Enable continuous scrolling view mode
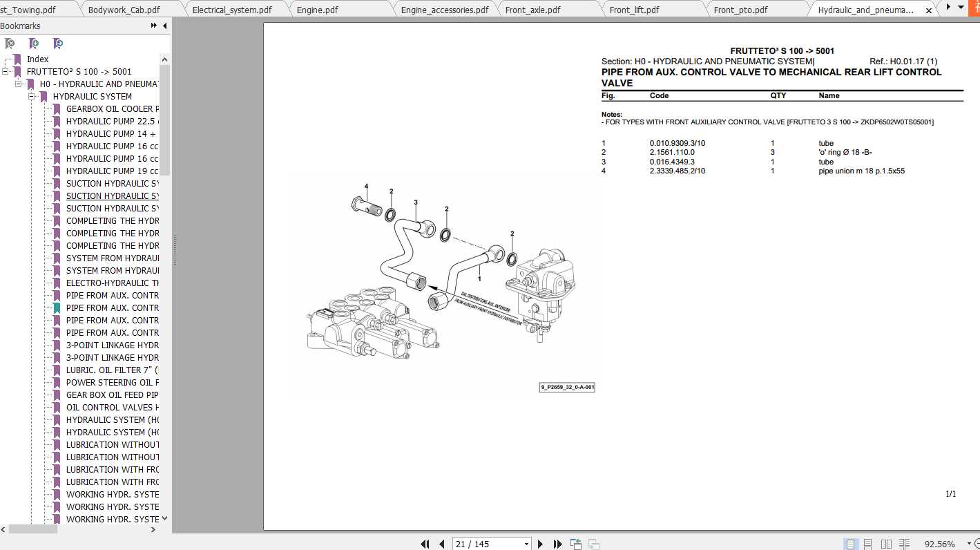 [x=866, y=544]
